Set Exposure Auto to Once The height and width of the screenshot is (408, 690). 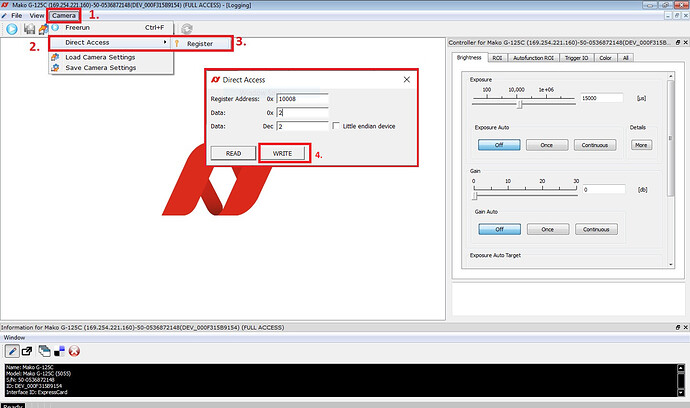(x=547, y=145)
